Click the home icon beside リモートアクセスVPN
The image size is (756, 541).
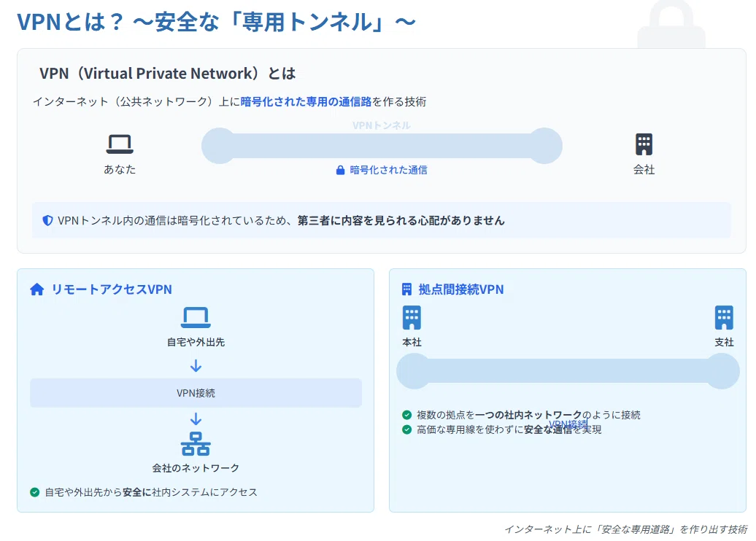pyautogui.click(x=37, y=289)
